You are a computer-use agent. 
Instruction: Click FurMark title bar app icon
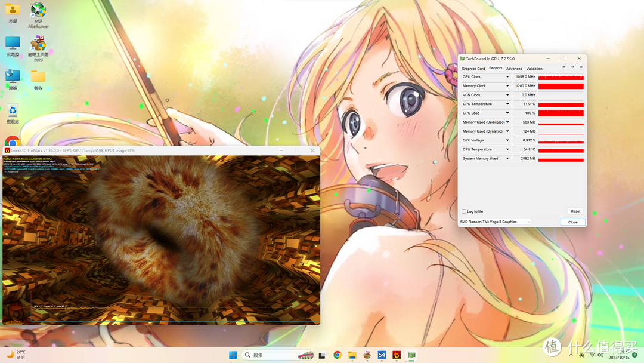tap(7, 150)
